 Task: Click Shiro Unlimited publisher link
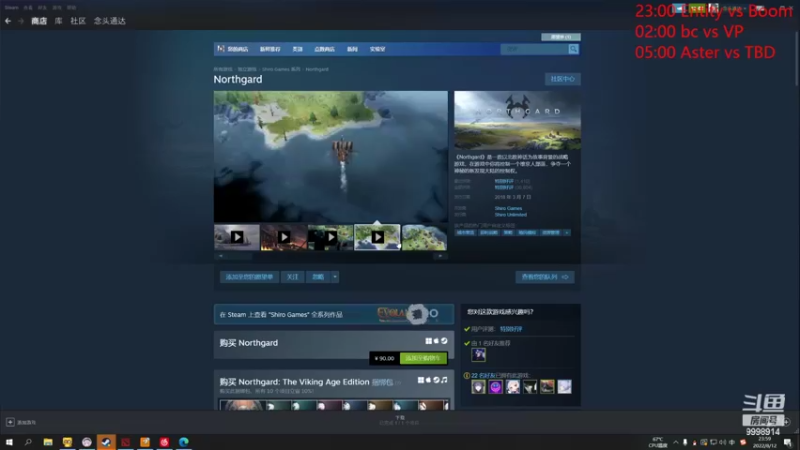pyautogui.click(x=510, y=215)
